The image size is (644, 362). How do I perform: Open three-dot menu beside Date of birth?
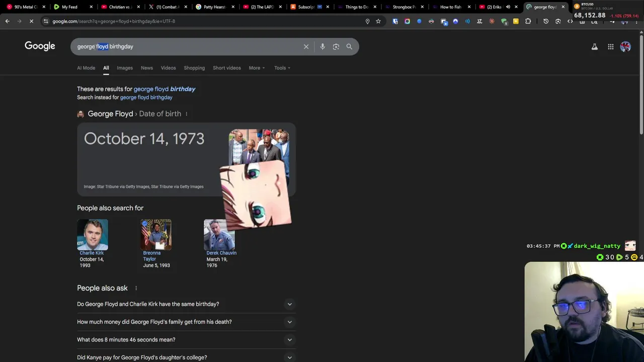click(x=186, y=114)
